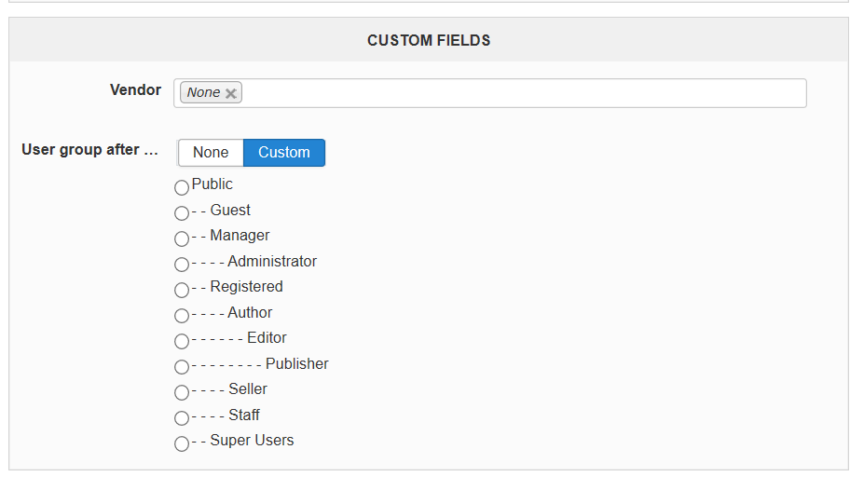Click the Publisher option label text
Screen dimensions: 850x504
(297, 363)
